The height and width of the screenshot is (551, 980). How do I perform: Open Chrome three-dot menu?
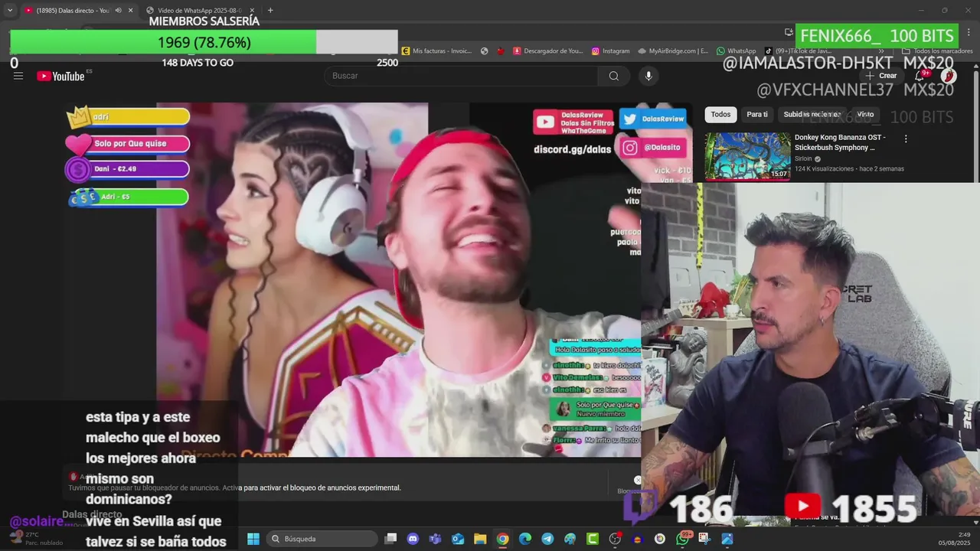969,32
